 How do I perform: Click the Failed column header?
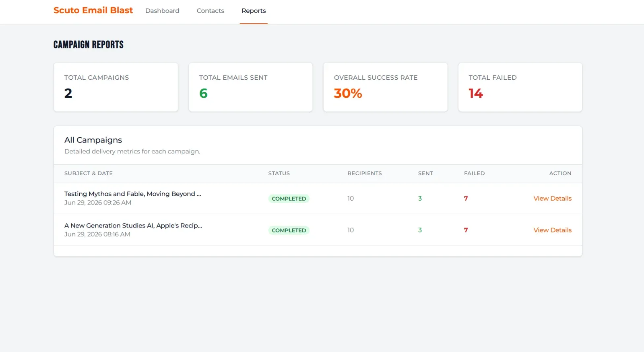coord(474,173)
